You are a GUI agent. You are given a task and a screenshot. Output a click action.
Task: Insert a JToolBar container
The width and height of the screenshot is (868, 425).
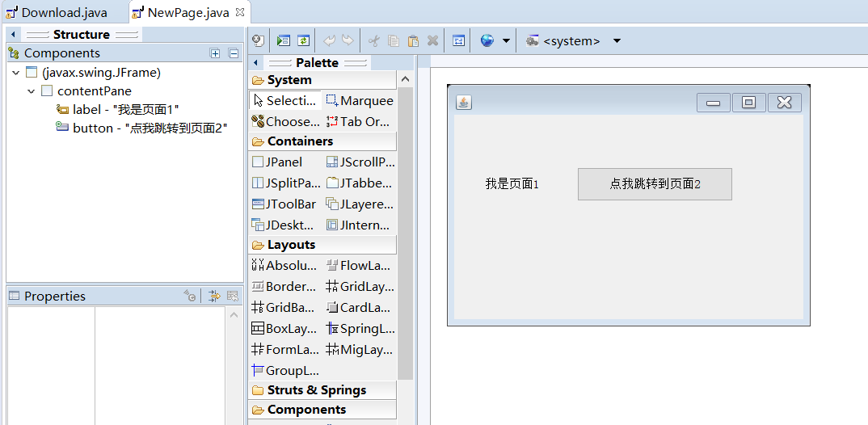click(x=285, y=204)
